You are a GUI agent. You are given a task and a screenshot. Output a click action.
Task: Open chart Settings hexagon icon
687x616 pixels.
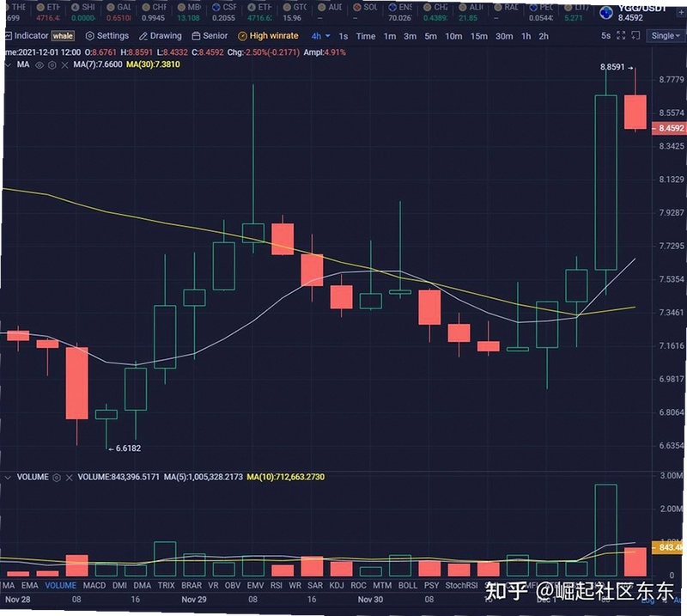pyautogui.click(x=90, y=36)
